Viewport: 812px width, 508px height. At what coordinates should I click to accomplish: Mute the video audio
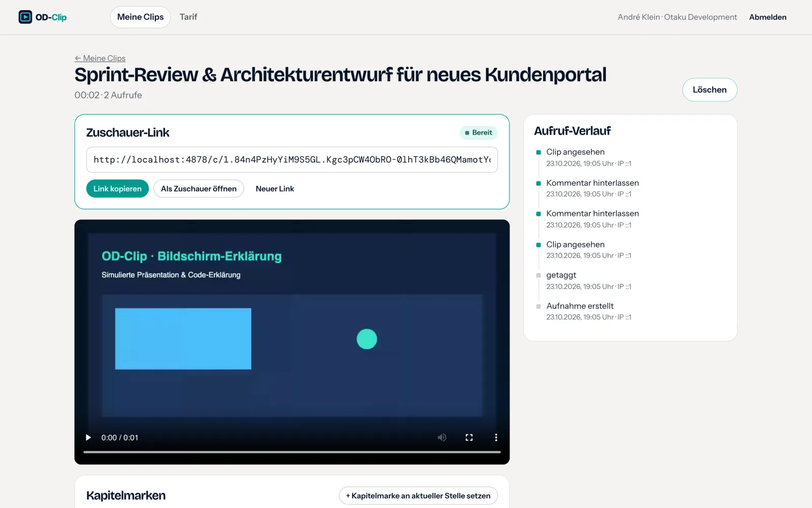[x=442, y=437]
